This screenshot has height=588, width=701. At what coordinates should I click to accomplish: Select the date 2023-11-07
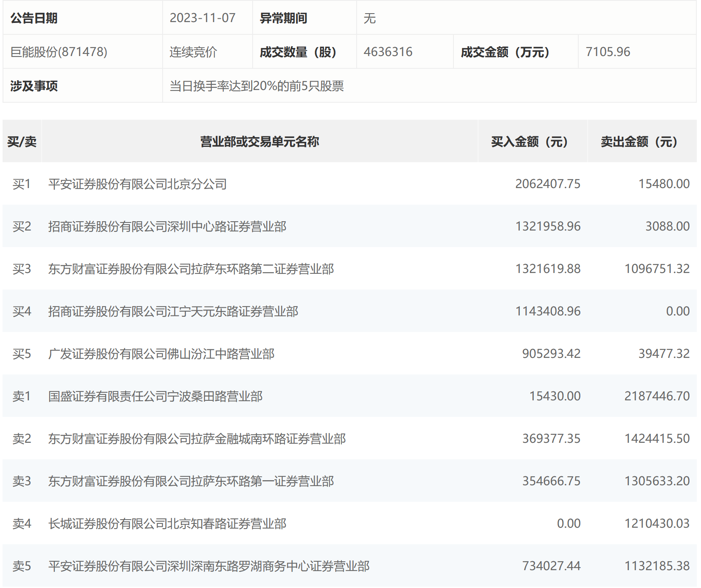coord(203,18)
